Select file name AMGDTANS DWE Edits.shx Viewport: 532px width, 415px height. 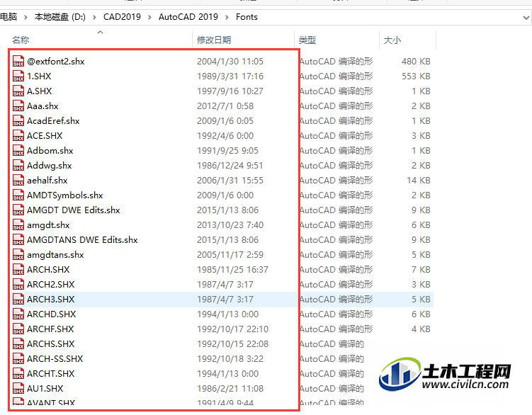click(82, 240)
